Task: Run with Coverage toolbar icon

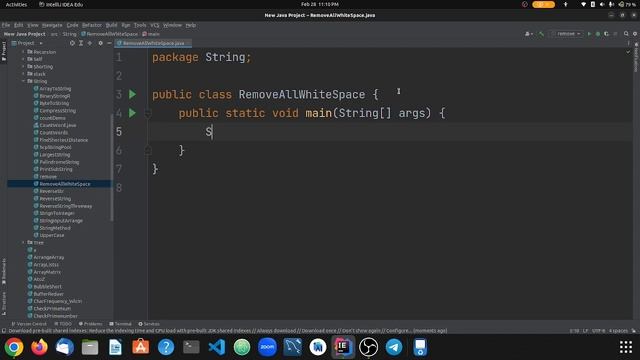Action: click(x=606, y=34)
